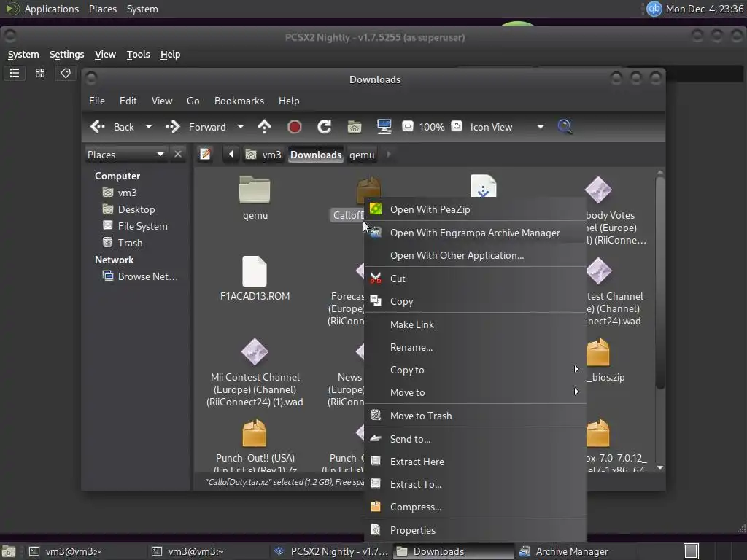Zoom in with the plus icon

coord(457,127)
